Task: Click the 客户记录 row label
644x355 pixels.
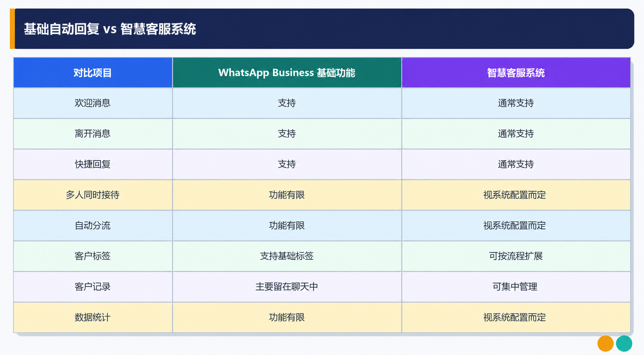Action: pos(93,287)
